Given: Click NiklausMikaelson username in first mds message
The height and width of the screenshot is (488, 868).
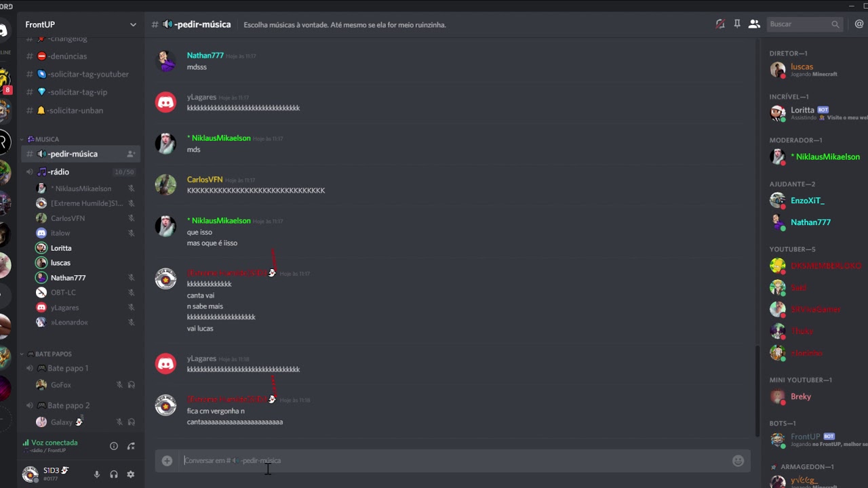Looking at the screenshot, I should tap(221, 138).
